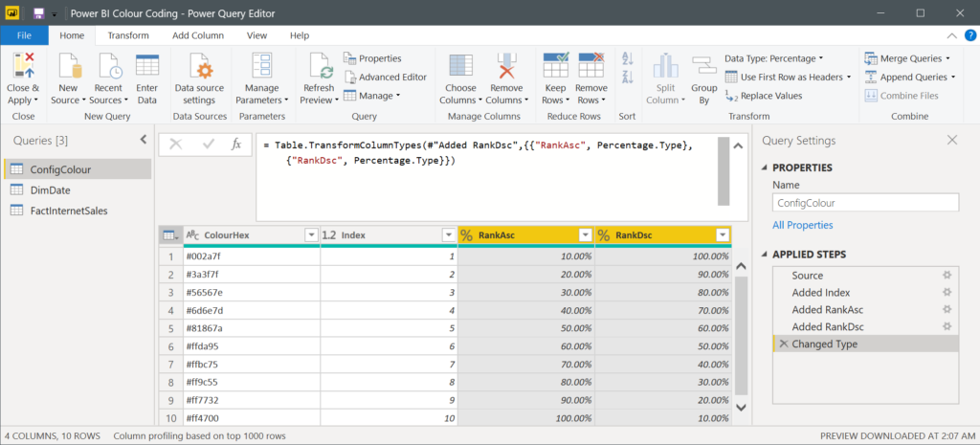
Task: Expand the formula bar
Action: (x=738, y=146)
